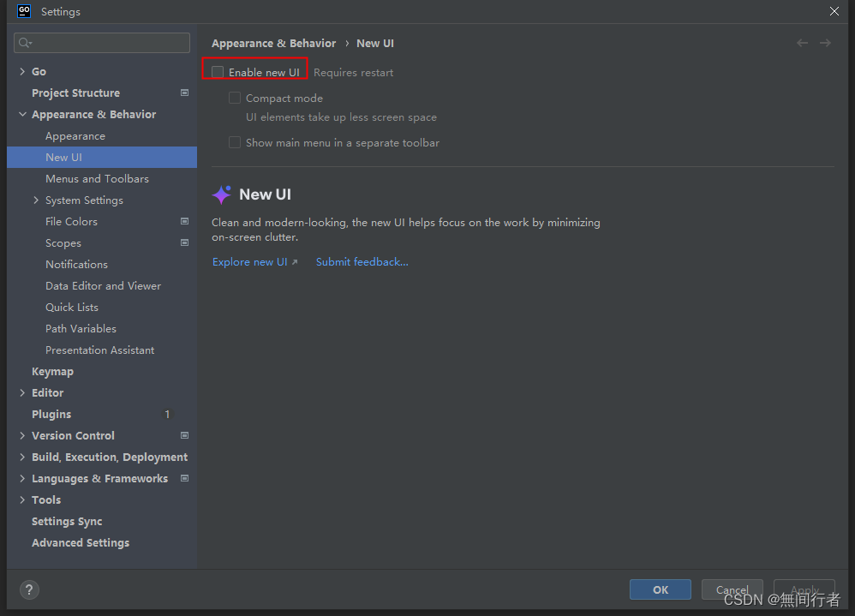Expand the Go settings section
Screen dimensions: 855x616
click(x=22, y=71)
